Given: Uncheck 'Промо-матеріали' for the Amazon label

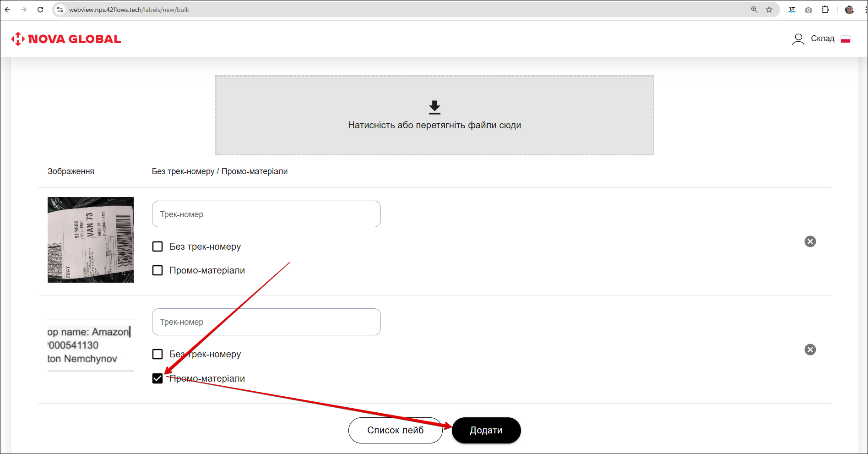Looking at the screenshot, I should (x=157, y=378).
